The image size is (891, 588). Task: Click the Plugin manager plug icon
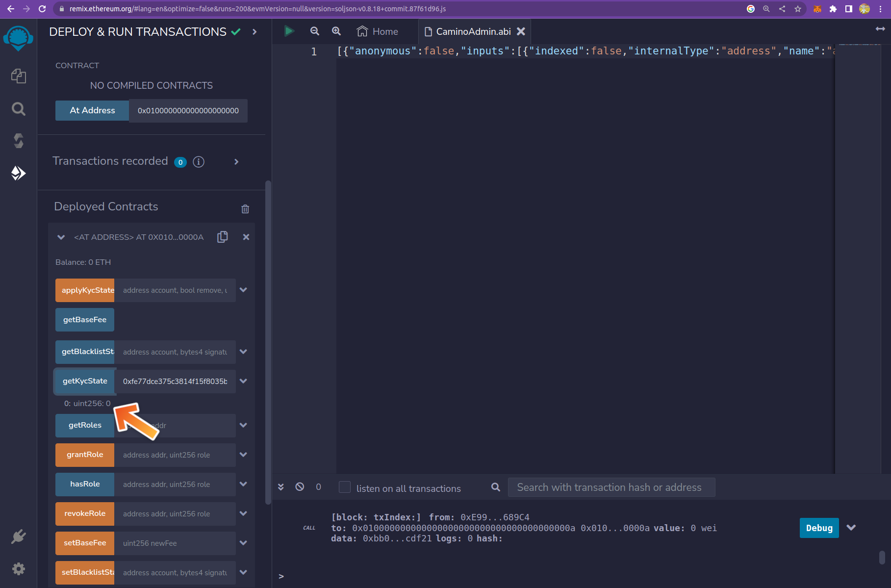pyautogui.click(x=18, y=537)
